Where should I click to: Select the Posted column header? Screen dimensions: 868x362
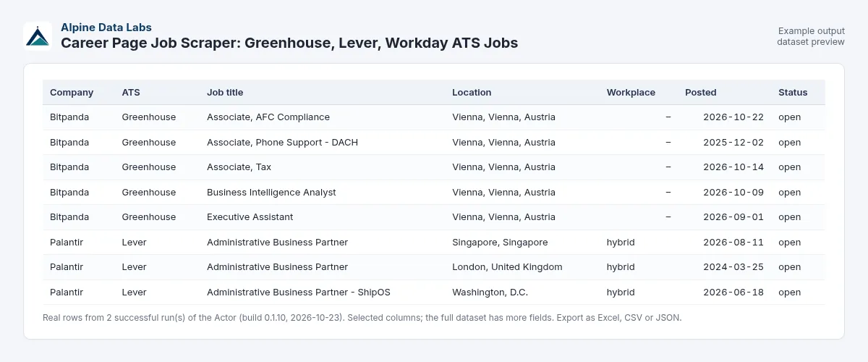coord(701,93)
